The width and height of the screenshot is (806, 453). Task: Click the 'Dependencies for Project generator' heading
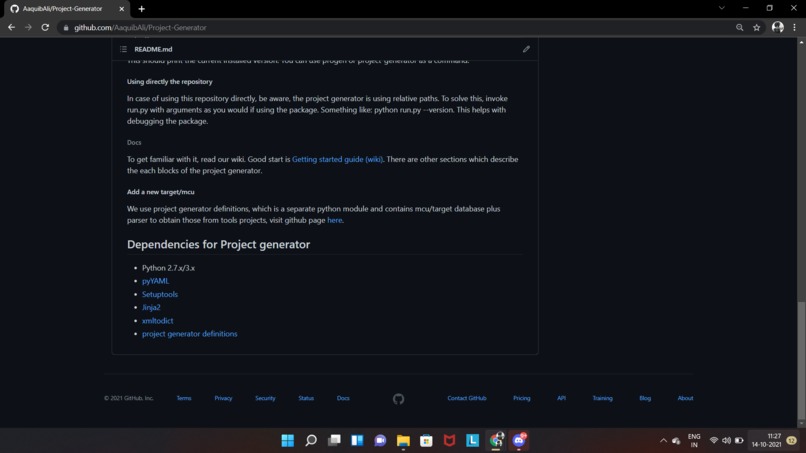(218, 244)
